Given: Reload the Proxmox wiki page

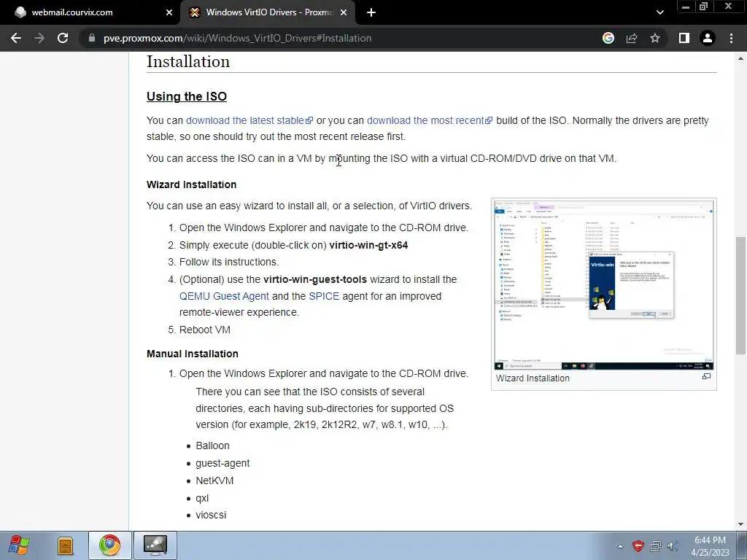Looking at the screenshot, I should [63, 38].
